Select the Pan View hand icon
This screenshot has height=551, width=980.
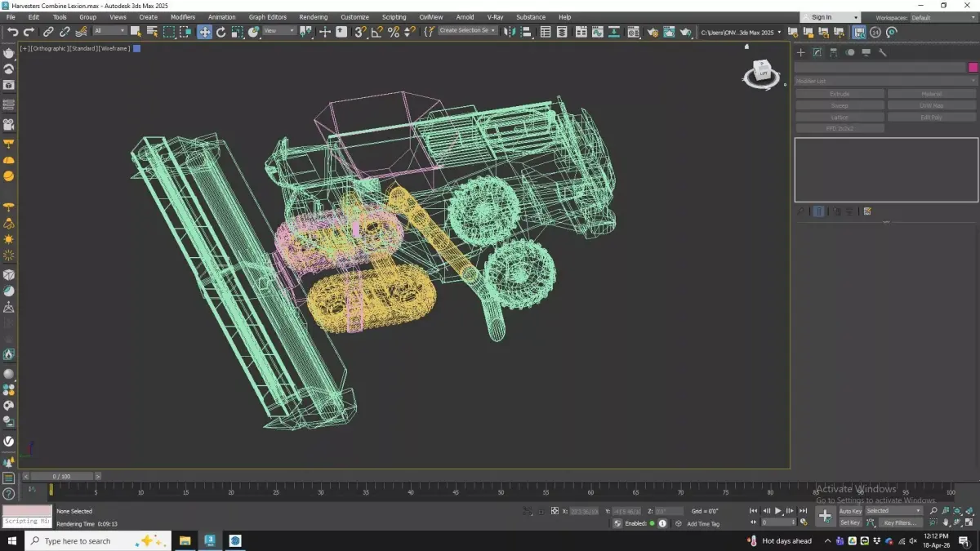[x=946, y=522]
